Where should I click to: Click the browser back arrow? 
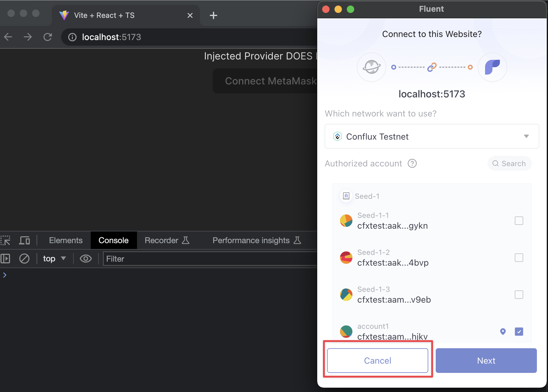click(8, 37)
